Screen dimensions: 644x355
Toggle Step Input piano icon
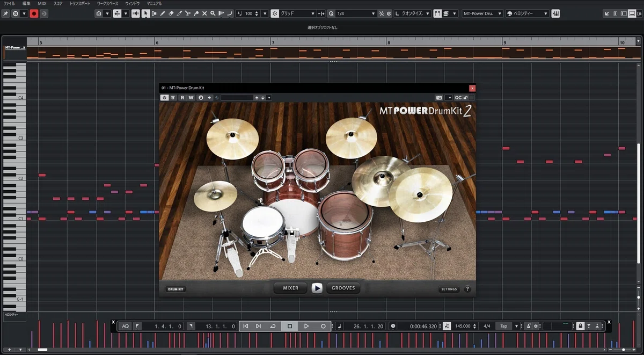point(555,13)
